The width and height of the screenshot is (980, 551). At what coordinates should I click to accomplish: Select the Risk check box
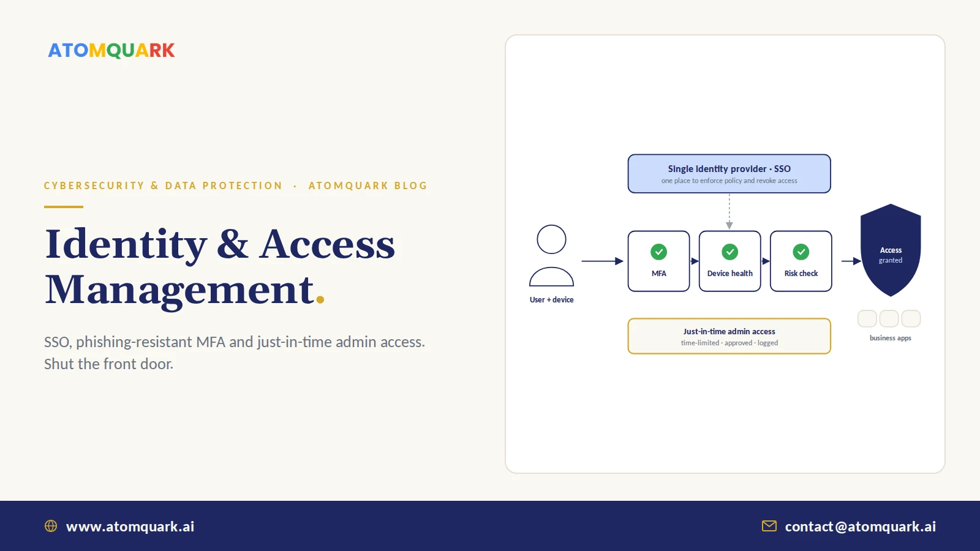pos(801,261)
